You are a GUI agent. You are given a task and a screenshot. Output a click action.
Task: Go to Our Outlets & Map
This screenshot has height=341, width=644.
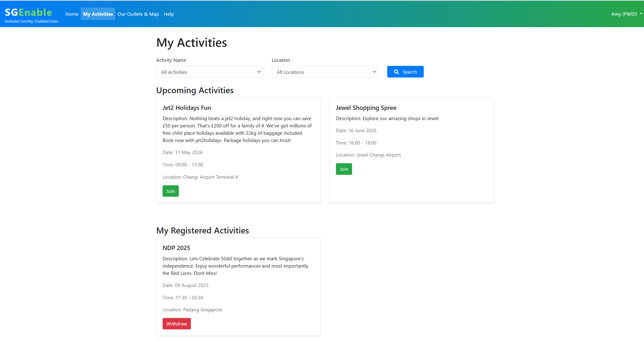(138, 14)
